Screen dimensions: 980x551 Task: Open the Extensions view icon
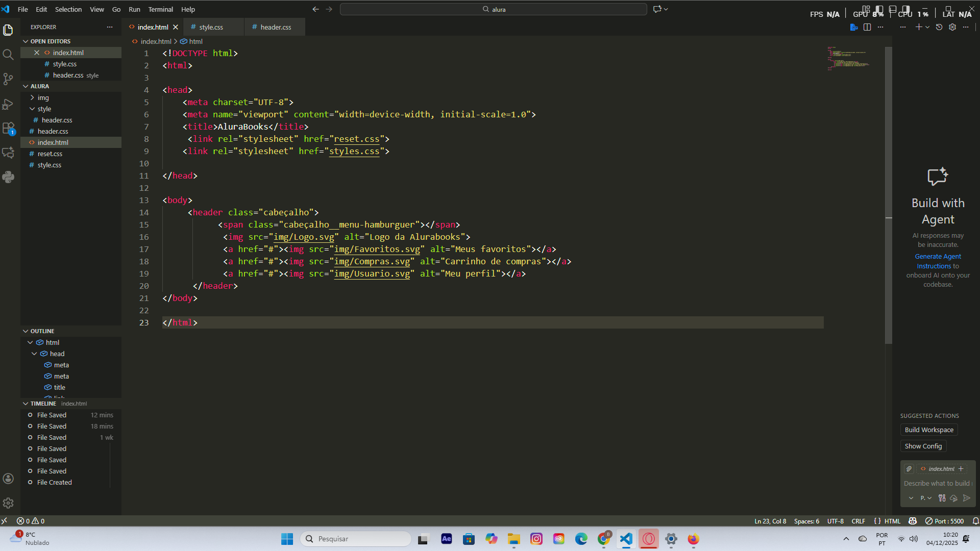coord(8,128)
